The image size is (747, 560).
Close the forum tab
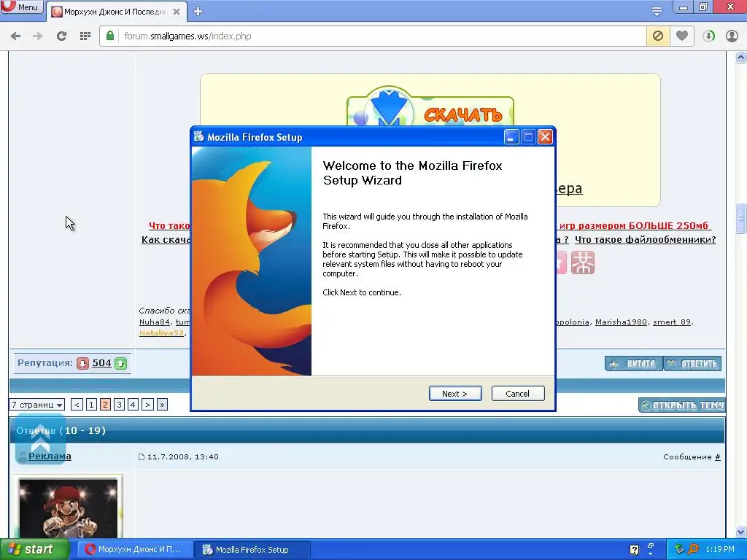point(177,12)
